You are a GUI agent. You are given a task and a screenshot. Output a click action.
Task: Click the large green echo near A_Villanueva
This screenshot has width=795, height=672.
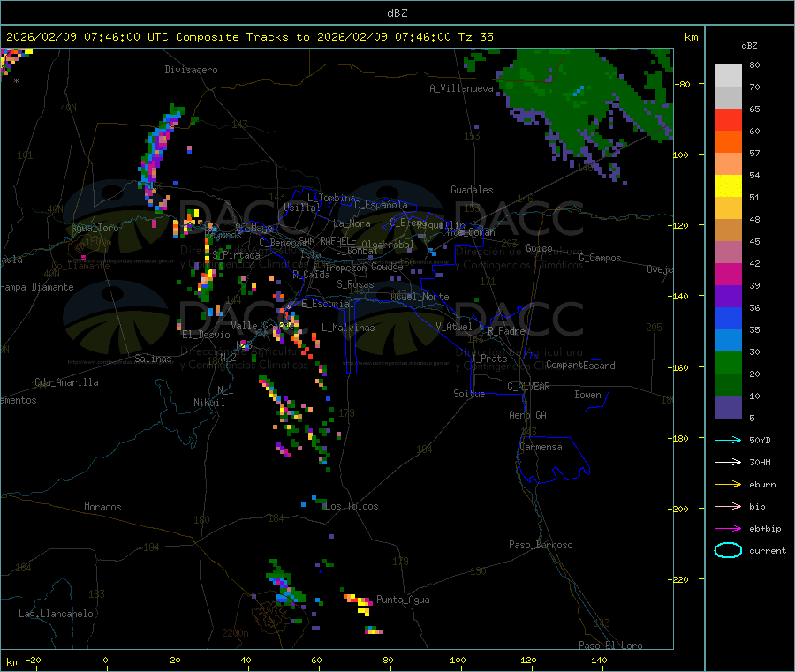[573, 102]
